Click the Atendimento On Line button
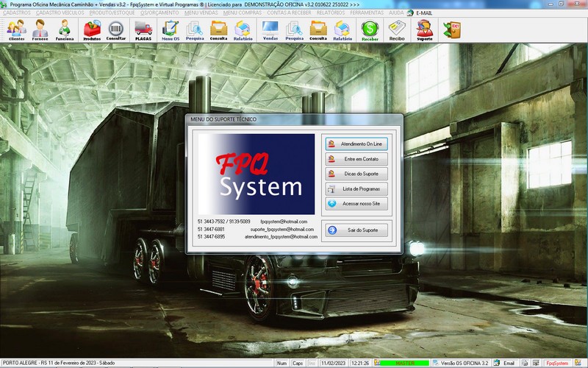 (356, 144)
